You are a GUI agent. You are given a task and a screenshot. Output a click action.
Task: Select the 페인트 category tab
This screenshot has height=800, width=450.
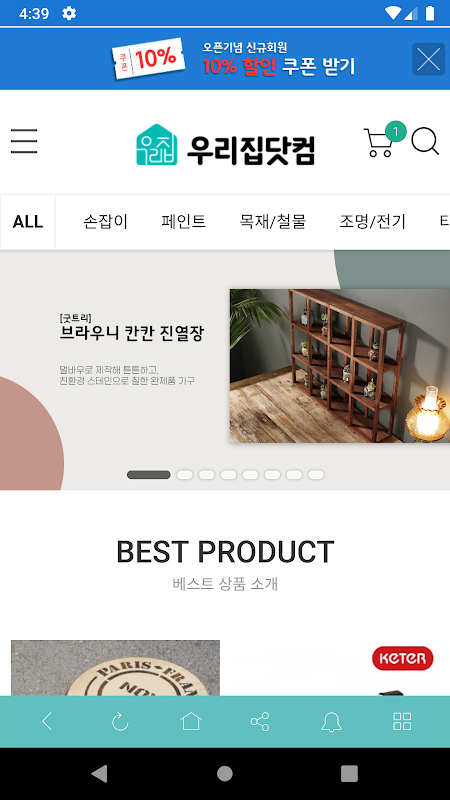point(184,222)
